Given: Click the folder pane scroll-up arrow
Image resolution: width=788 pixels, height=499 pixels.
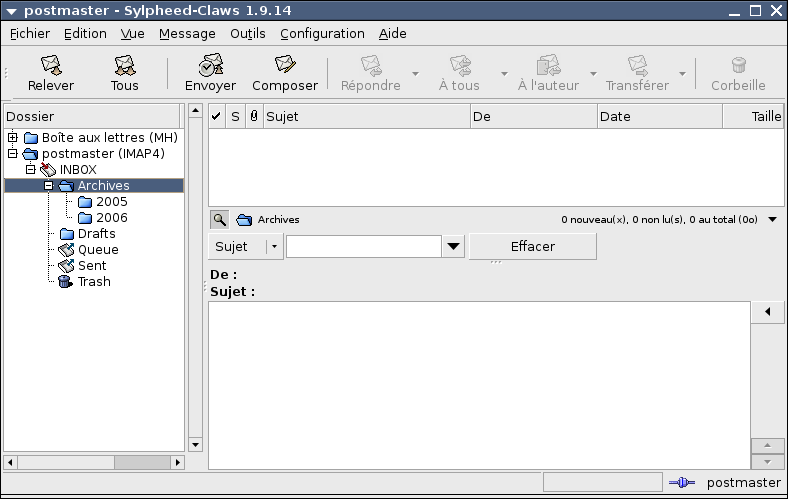Looking at the screenshot, I should [195, 110].
